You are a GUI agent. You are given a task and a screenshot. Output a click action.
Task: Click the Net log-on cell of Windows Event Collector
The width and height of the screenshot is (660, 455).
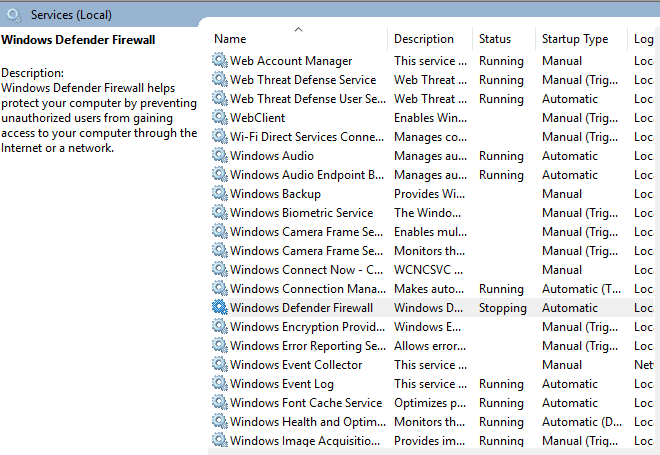click(644, 365)
